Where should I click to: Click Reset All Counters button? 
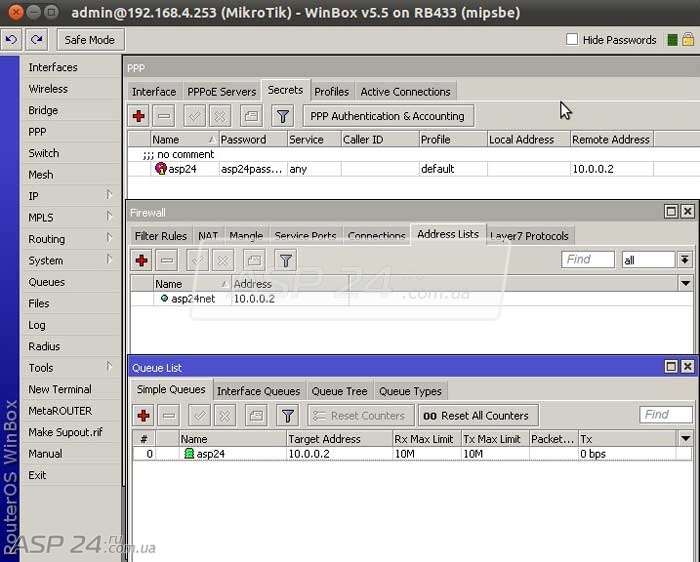click(x=478, y=416)
